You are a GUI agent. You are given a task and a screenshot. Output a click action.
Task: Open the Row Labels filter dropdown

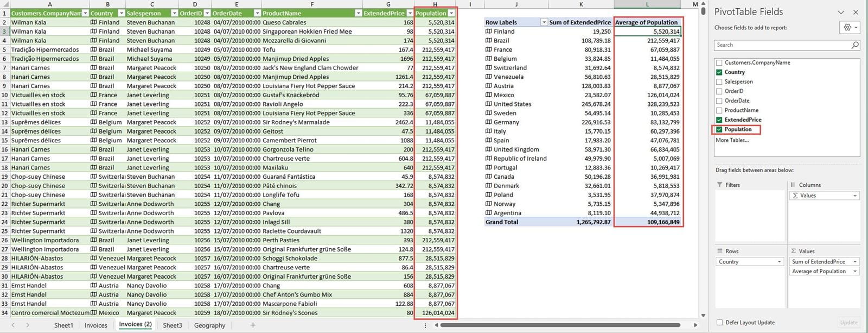544,22
